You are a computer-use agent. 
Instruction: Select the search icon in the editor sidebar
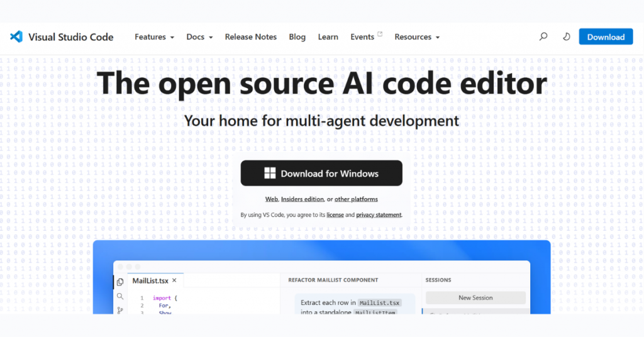point(120,296)
